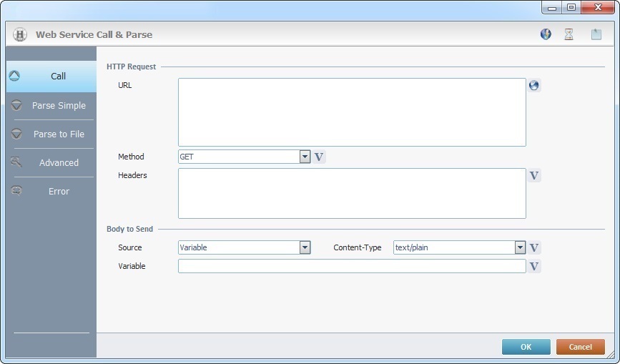Go to the Advanced tab
The height and width of the screenshot is (364, 620).
(58, 163)
